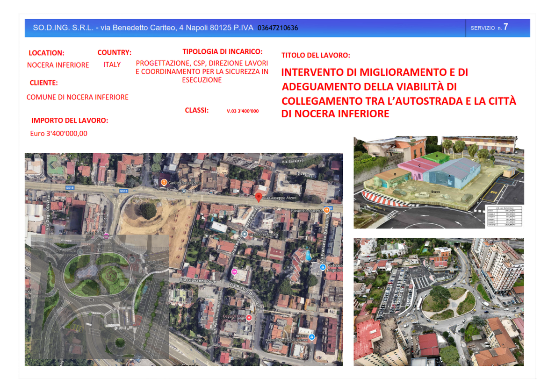Screen dimensions: 555x392
Task: Click the red Casa Di Cura hospital marker
Action: pos(249,318)
